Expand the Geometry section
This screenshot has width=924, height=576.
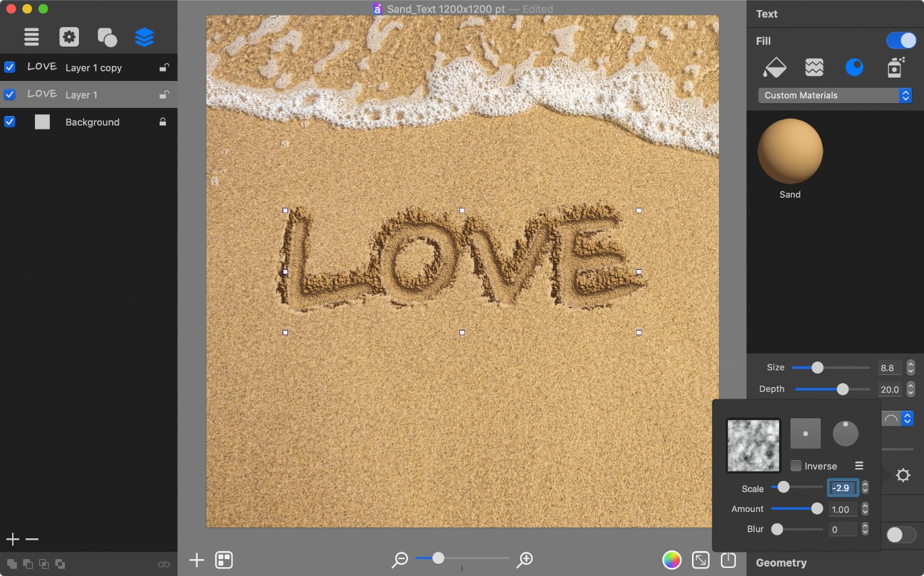[782, 563]
